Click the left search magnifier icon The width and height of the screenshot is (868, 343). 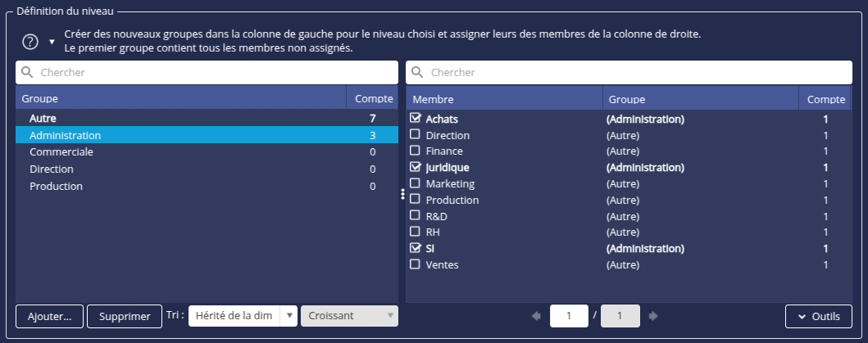(28, 73)
